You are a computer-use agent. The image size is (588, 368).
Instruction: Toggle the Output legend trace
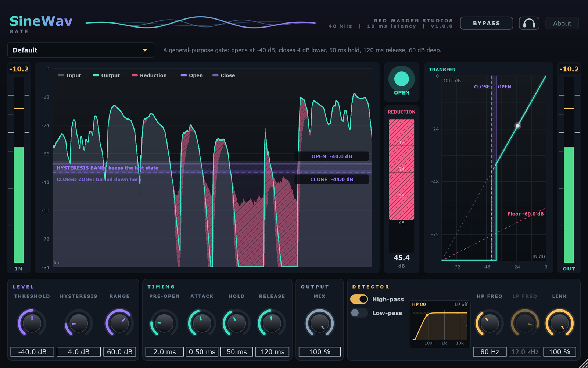[x=106, y=75]
